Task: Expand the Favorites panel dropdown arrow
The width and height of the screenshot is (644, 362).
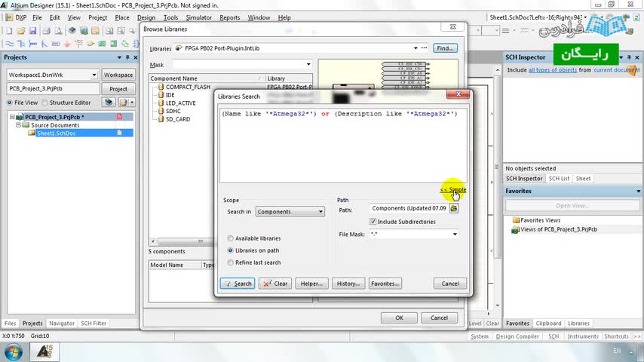Action: point(638,191)
